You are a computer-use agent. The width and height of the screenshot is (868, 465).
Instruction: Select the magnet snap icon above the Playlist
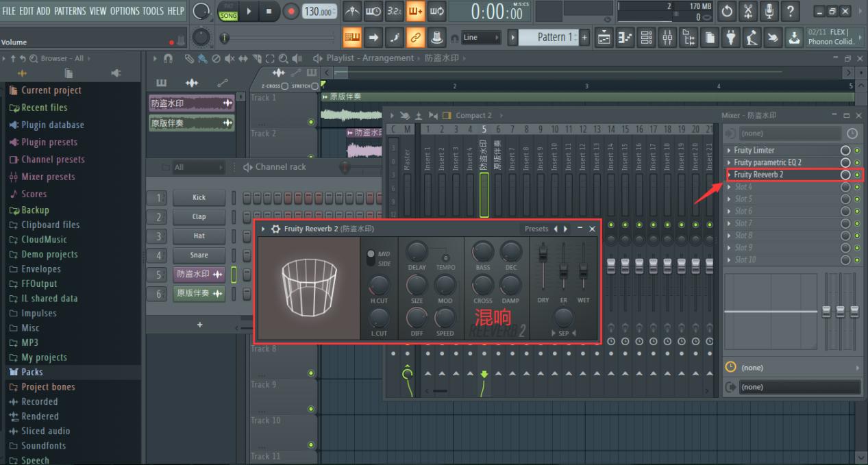[x=168, y=60]
